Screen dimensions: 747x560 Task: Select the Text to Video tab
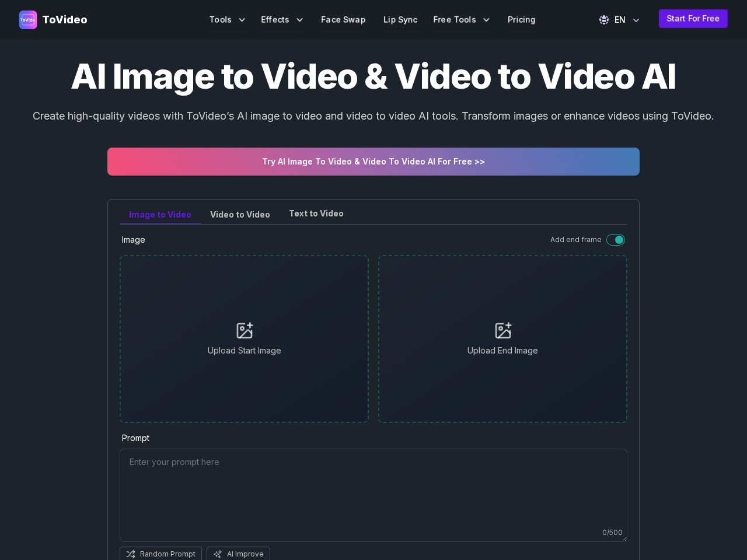[316, 213]
